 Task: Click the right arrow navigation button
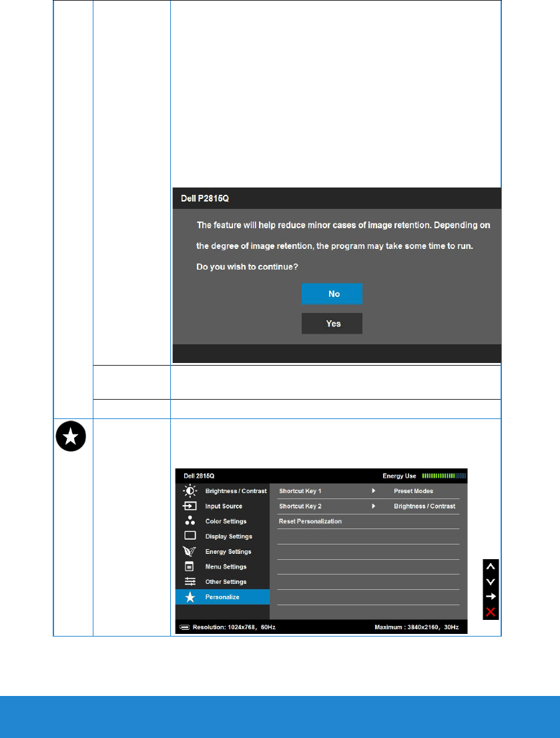[491, 597]
